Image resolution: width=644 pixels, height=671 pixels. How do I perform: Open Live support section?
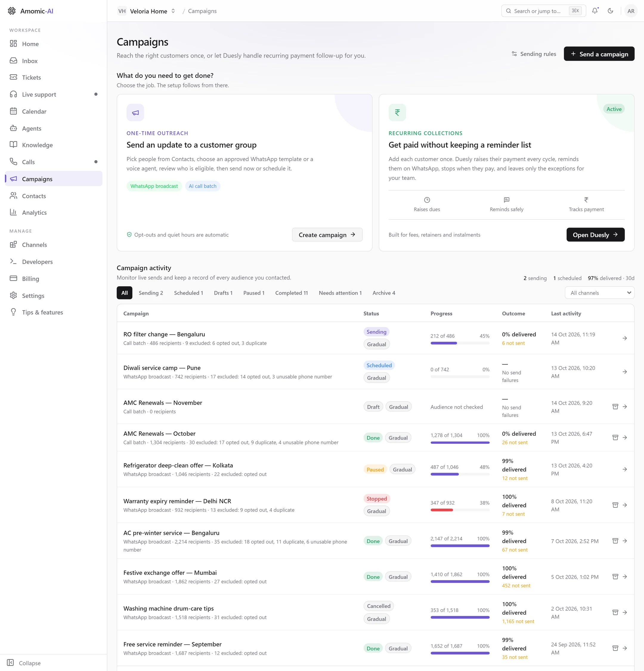coord(53,94)
